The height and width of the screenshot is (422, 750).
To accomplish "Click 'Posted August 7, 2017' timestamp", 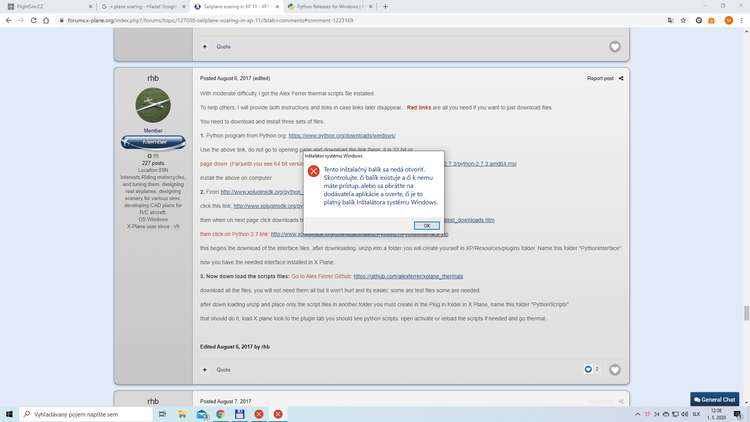I will (x=226, y=401).
